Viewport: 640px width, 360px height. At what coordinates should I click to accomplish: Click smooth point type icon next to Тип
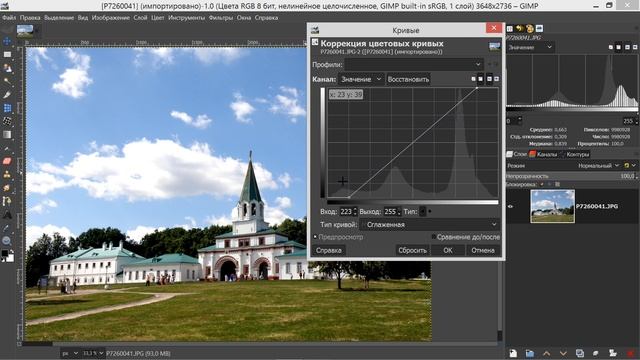pos(423,211)
